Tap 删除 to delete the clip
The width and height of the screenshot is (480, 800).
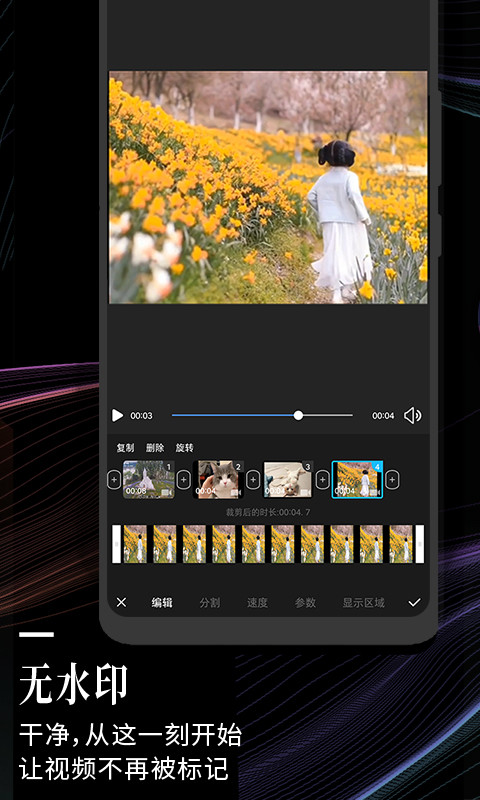(x=155, y=448)
